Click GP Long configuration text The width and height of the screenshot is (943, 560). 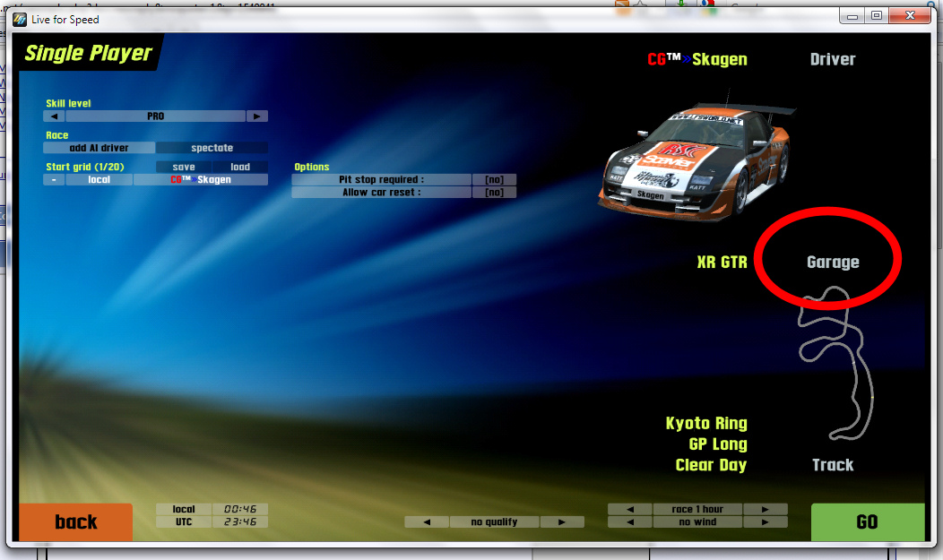(x=717, y=444)
